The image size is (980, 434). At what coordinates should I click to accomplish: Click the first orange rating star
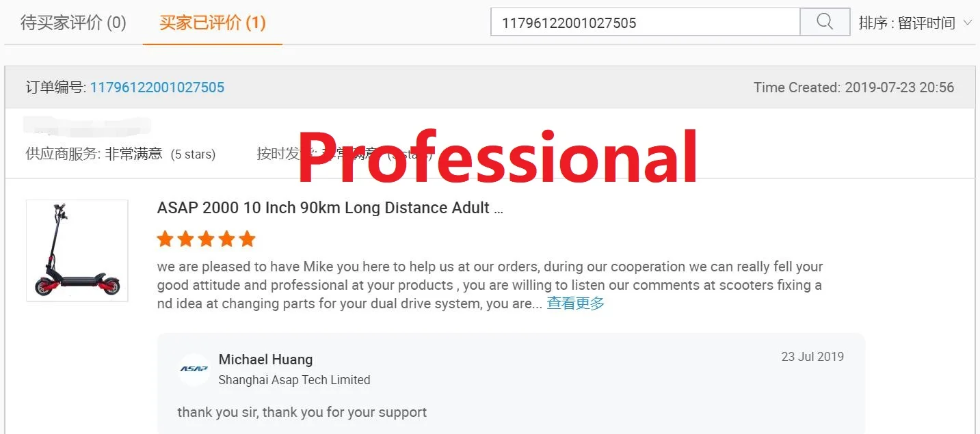pos(165,239)
